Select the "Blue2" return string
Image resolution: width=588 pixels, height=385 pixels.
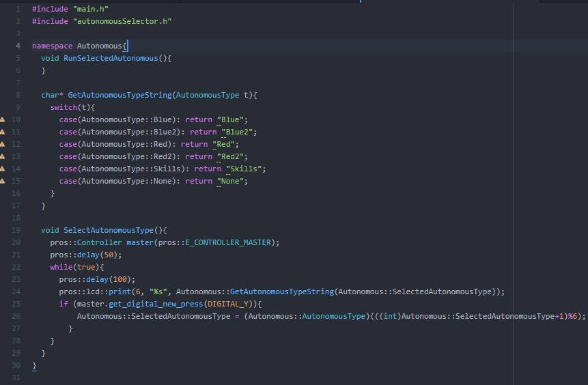[237, 132]
